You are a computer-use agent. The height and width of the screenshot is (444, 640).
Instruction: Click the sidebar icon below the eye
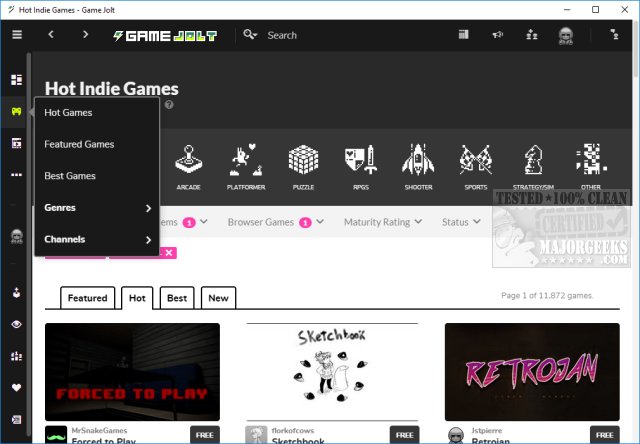[x=16, y=356]
